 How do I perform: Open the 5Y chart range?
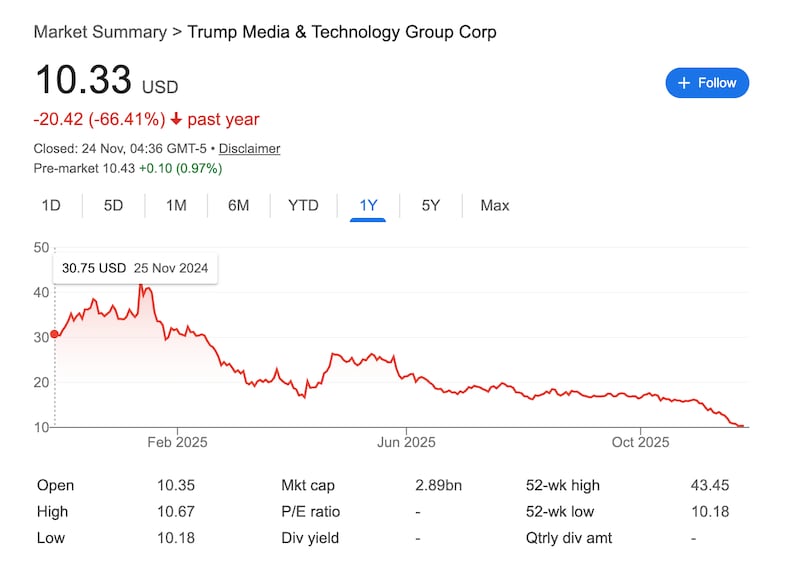coord(430,206)
